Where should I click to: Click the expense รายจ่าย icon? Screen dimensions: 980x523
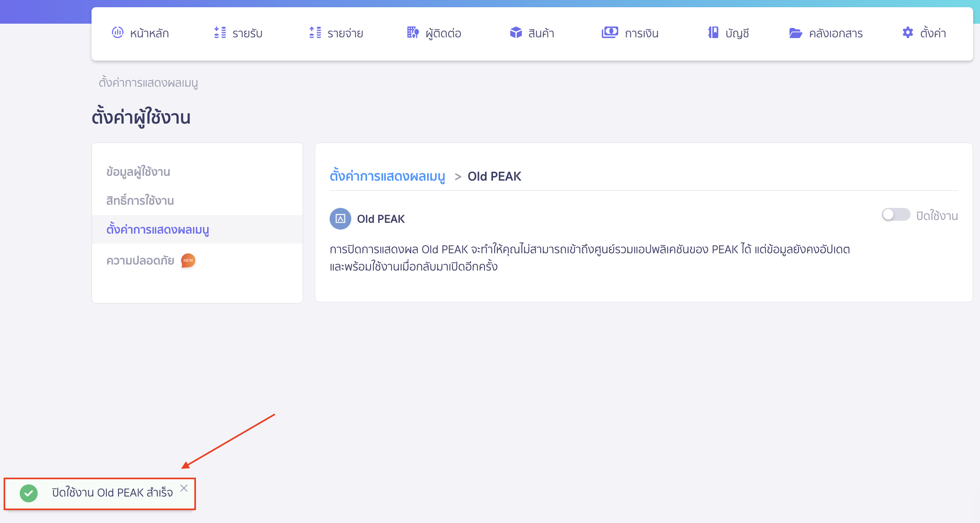coord(315,33)
